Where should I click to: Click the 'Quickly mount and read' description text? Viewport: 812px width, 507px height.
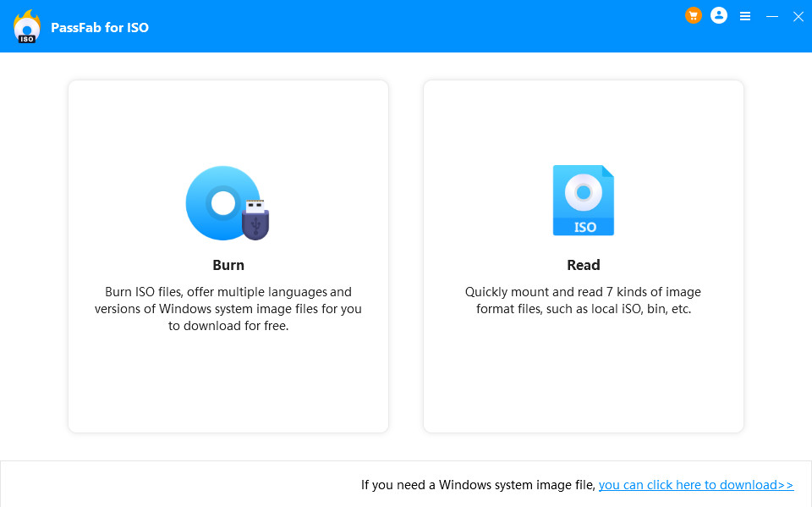pos(583,300)
